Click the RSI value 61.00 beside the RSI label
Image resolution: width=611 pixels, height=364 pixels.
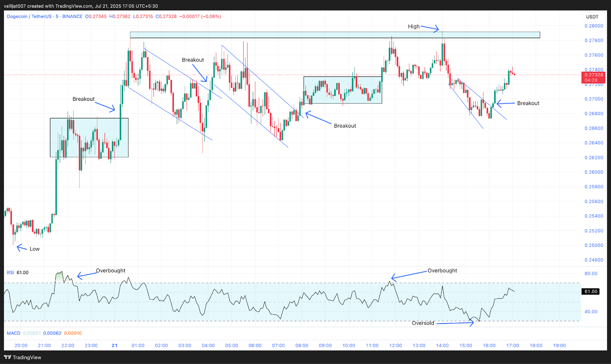tap(23, 272)
